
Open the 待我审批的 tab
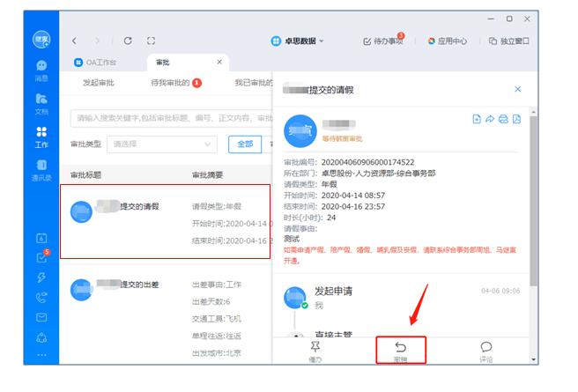click(x=176, y=83)
